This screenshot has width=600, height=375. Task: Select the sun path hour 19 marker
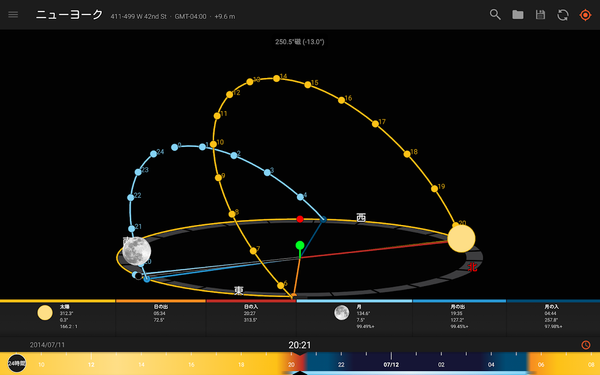[434, 189]
